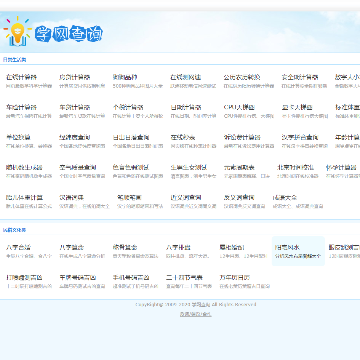Open 个税计算器 tool

[x=128, y=107]
